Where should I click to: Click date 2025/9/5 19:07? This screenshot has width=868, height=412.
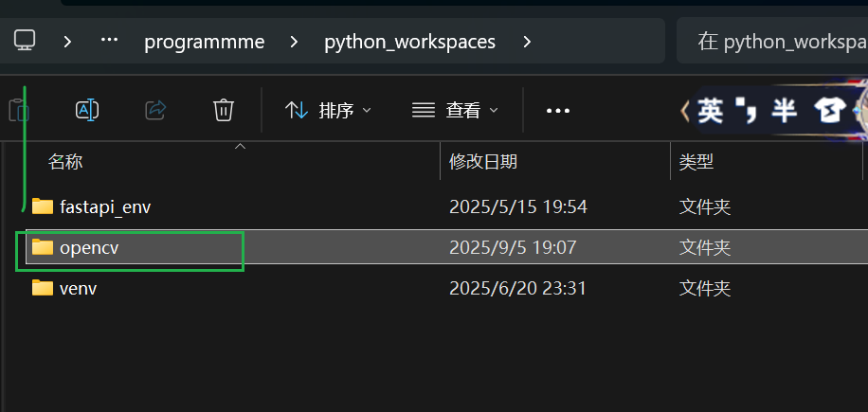513,247
